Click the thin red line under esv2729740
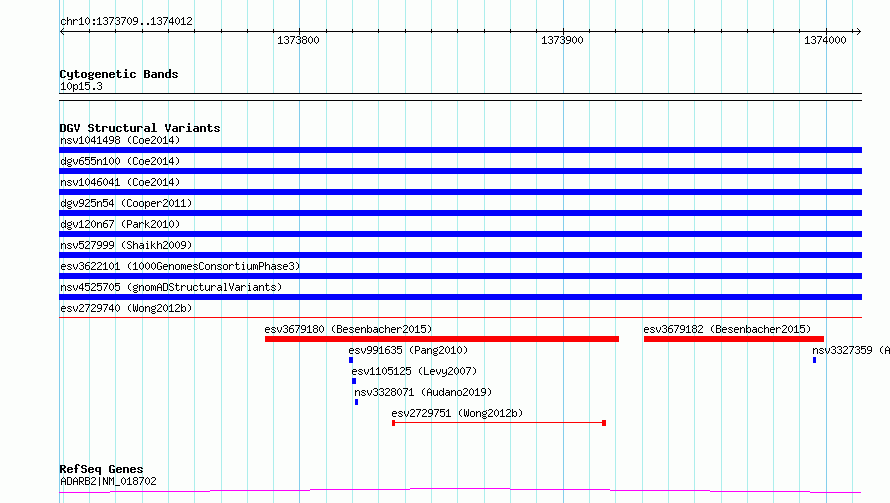 click(x=460, y=317)
